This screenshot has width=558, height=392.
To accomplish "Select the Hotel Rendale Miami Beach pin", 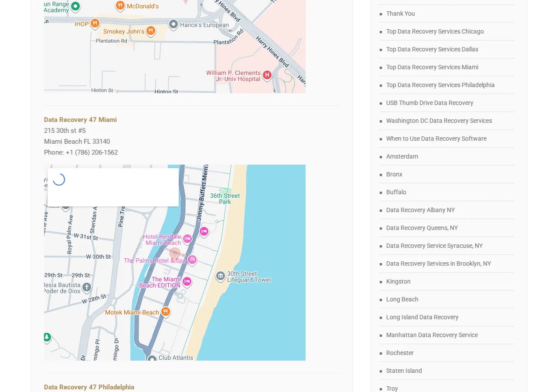I will (187, 239).
